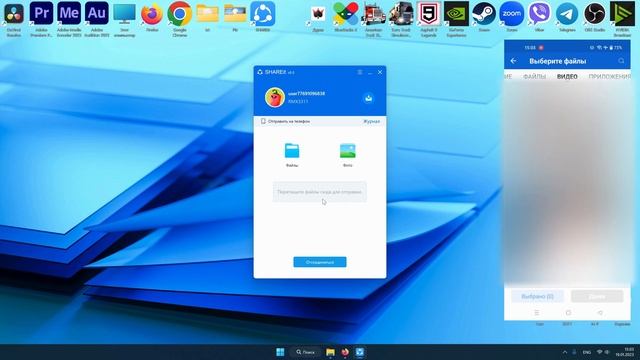Open the Journal link in SHAREit
Screen dimensions: 640x360
371,121
